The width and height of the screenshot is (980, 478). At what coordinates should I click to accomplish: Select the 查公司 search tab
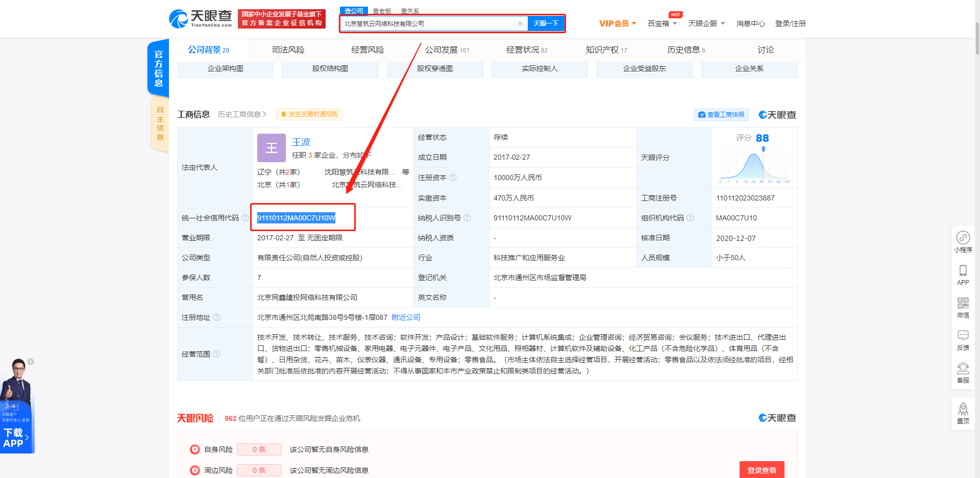(x=354, y=11)
